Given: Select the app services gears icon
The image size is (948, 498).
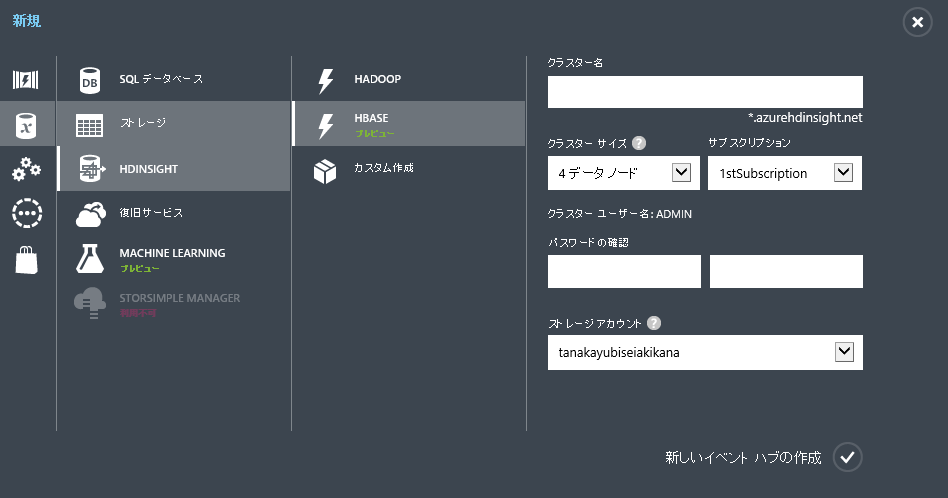Looking at the screenshot, I should click(26, 169).
